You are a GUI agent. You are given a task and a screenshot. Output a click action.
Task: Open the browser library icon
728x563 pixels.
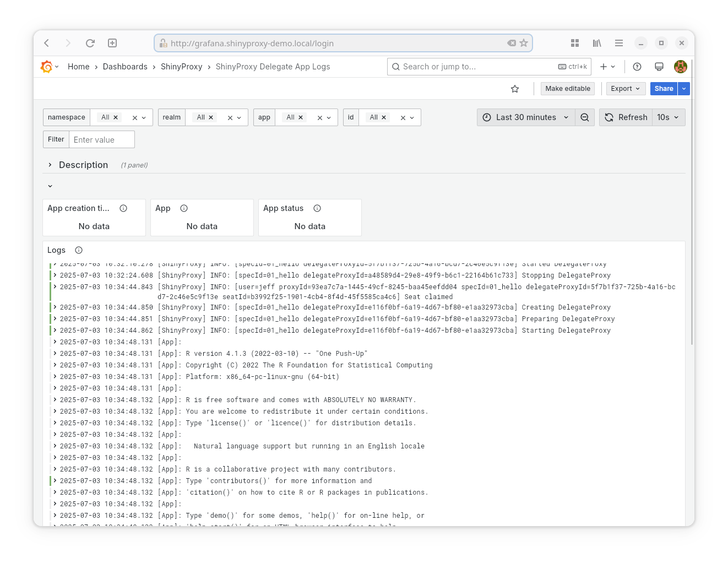pyautogui.click(x=597, y=43)
